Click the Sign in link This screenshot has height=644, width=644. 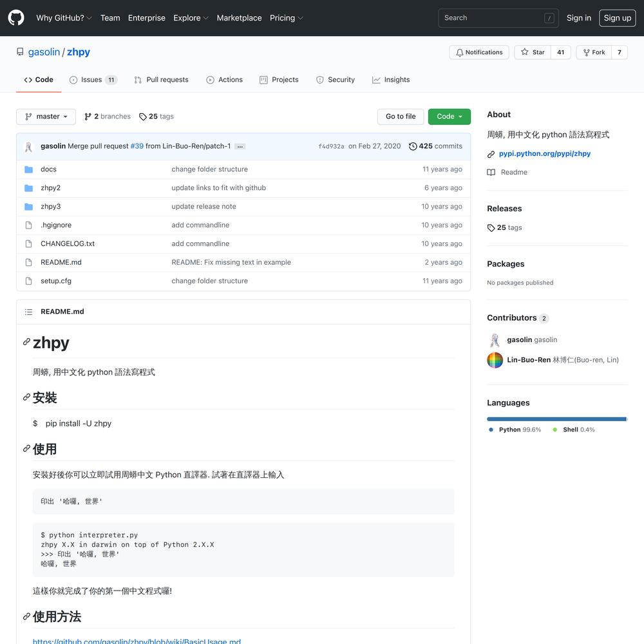[x=579, y=18]
